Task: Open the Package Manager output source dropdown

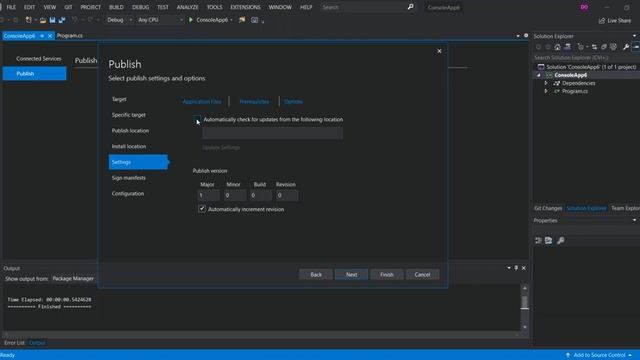Action: tap(73, 278)
